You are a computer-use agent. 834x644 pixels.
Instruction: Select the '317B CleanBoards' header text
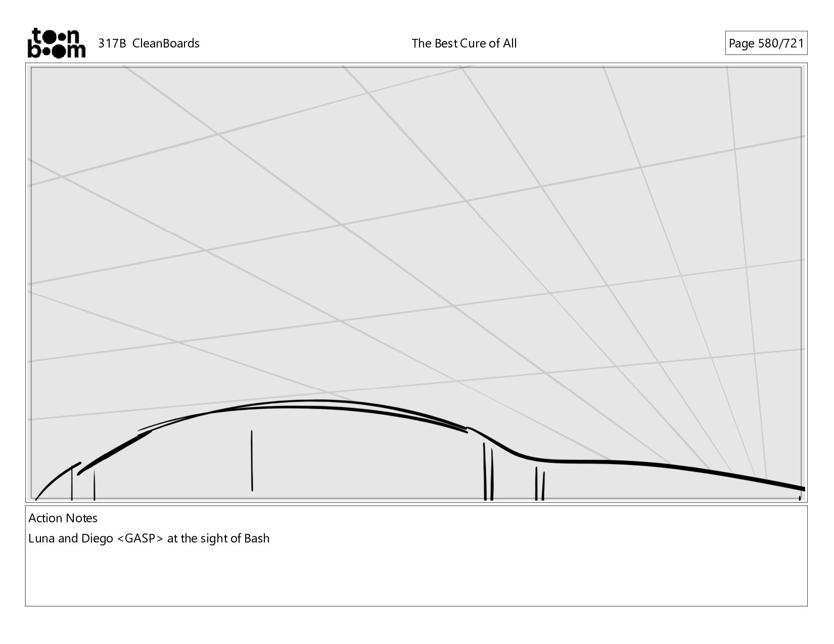149,43
